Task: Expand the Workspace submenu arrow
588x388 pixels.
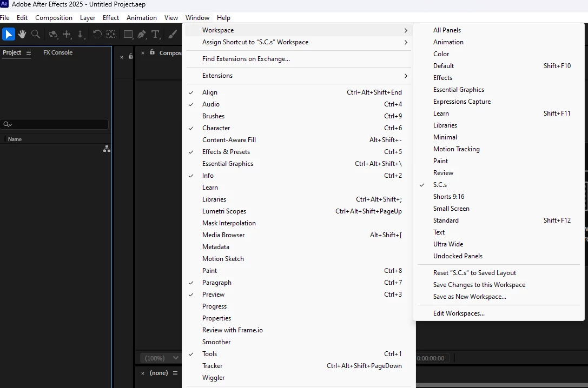Action: click(406, 30)
